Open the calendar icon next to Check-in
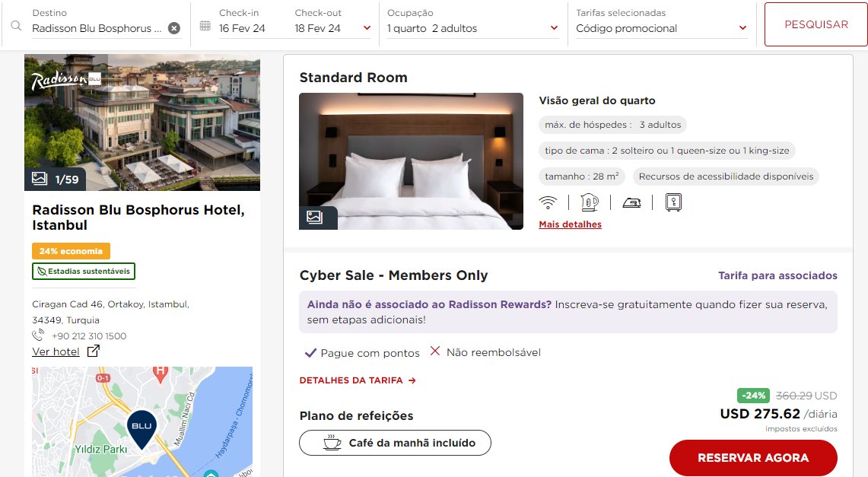Viewport: 868px width, 477px height. point(205,26)
